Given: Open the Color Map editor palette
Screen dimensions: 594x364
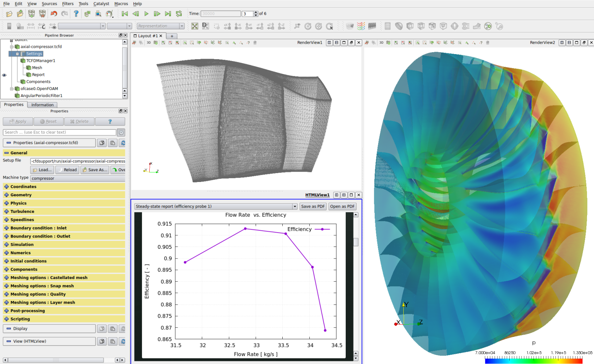Looking at the screenshot, I should click(109, 14).
